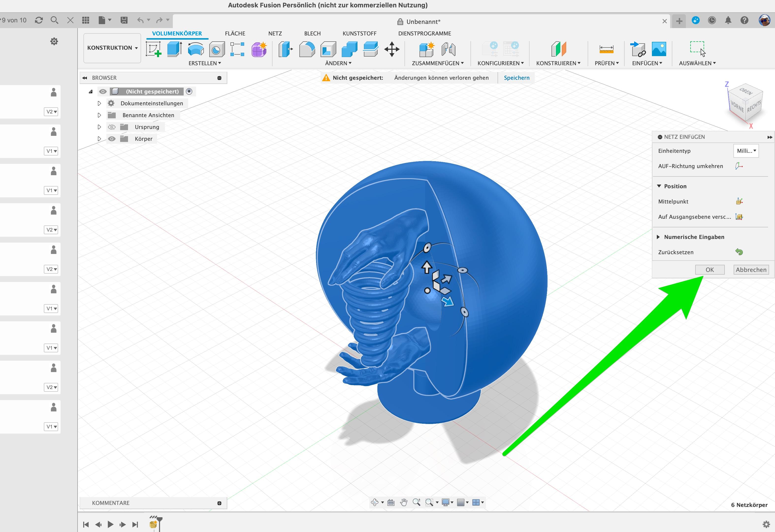The image size is (775, 532).
Task: Click the Undo arrow button
Action: 140,20
